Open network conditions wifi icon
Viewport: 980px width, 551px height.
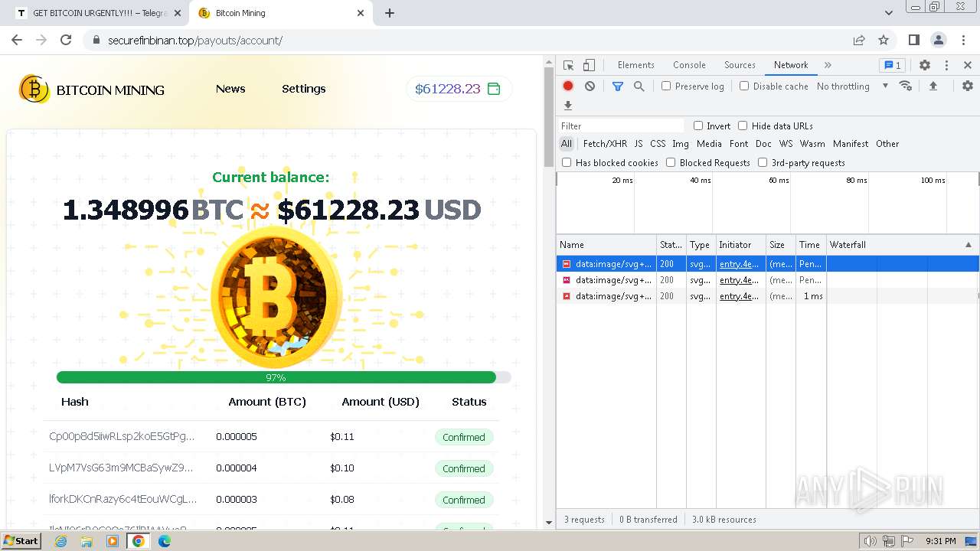pyautogui.click(x=906, y=86)
